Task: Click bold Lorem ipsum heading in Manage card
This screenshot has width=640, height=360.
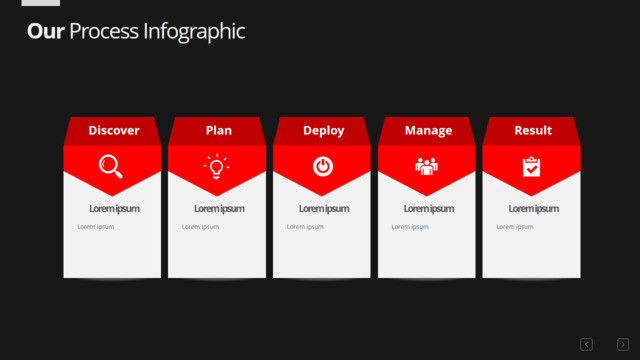Action: (x=429, y=209)
